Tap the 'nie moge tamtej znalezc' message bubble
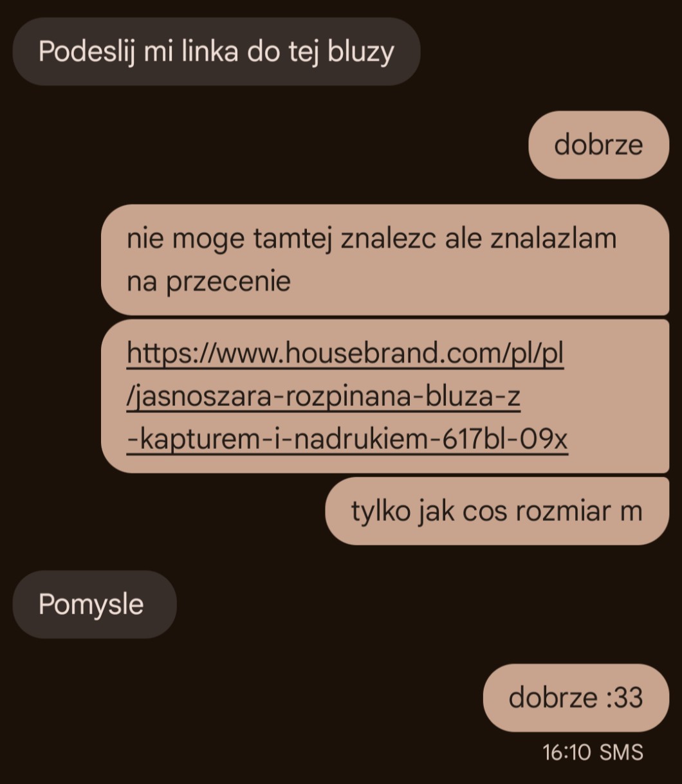This screenshot has width=682, height=784. coord(385,259)
